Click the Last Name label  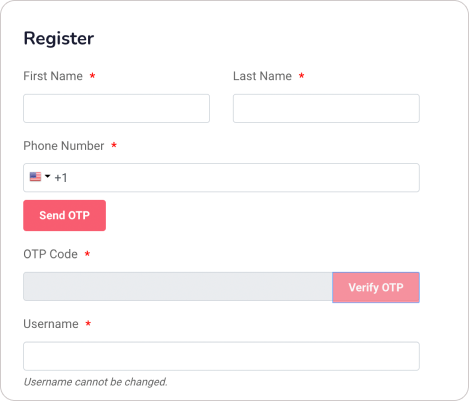point(262,76)
